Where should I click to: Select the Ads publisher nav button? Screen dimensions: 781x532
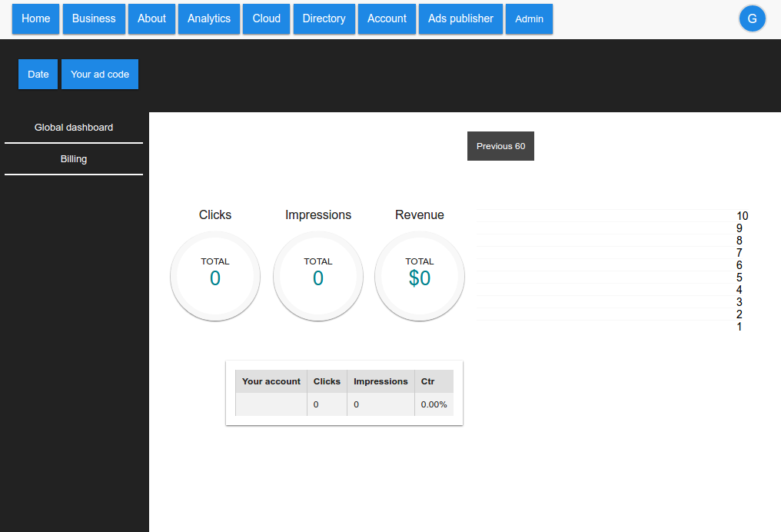[x=460, y=19]
